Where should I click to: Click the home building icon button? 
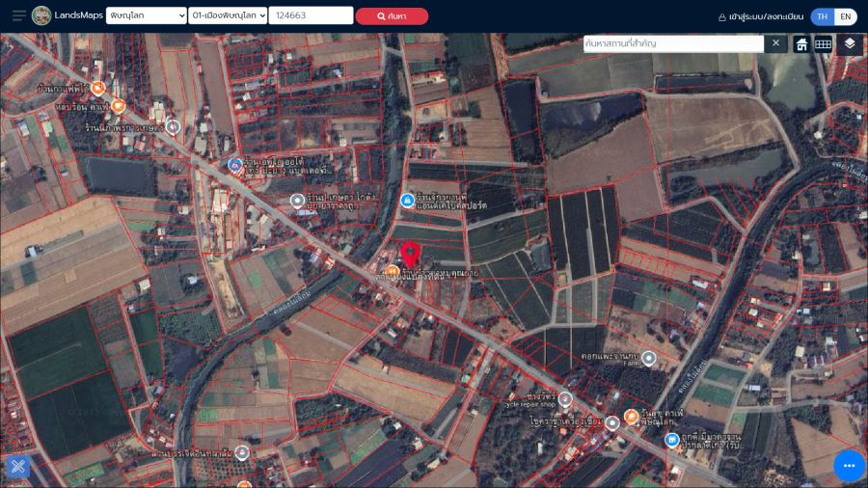[801, 43]
